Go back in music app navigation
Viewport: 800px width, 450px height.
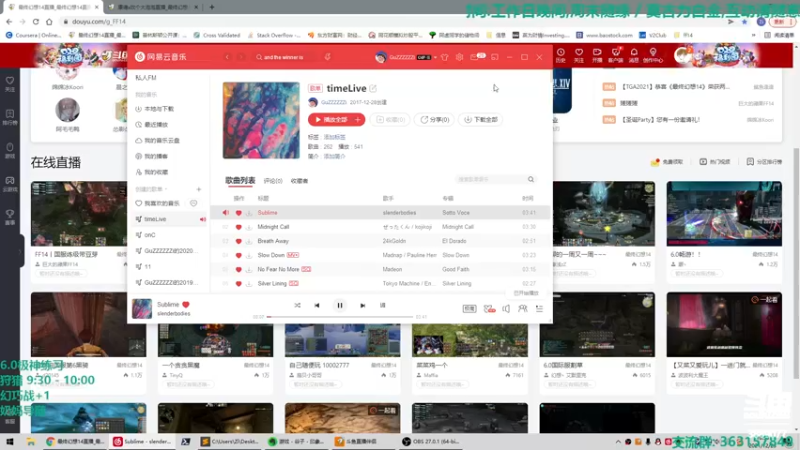[x=228, y=57]
